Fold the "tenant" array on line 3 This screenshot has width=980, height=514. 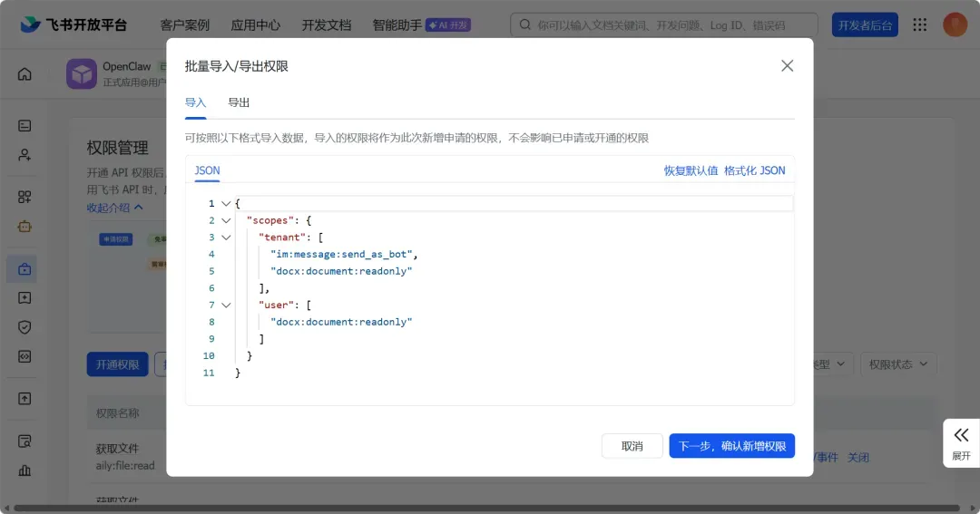click(x=226, y=238)
